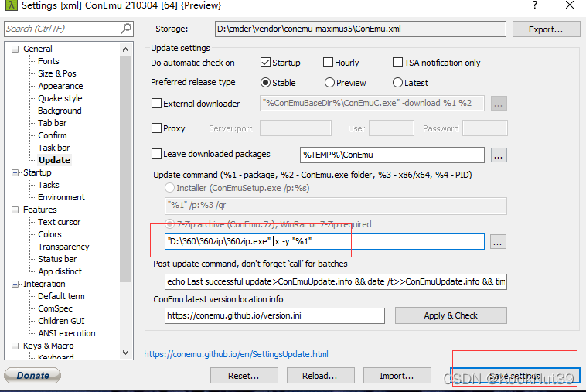
Task: Click the Save settings button
Action: (x=515, y=376)
